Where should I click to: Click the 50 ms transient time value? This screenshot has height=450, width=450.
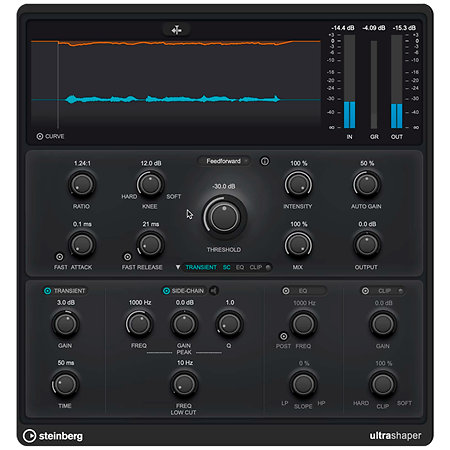(66, 363)
